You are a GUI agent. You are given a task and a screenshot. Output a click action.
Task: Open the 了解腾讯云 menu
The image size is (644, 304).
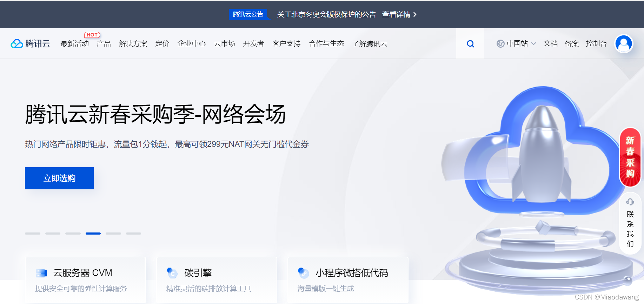point(370,43)
